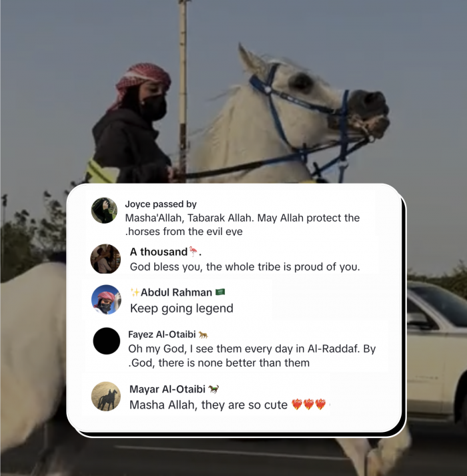Tap the flamingo emoji beside A thousand
The height and width of the screenshot is (476, 467).
point(193,252)
